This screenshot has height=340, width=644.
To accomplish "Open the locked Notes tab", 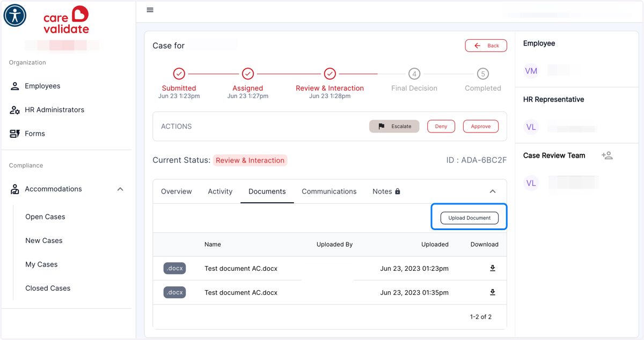I will (386, 191).
